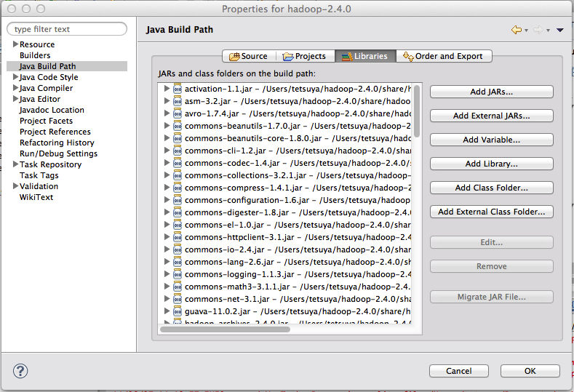Viewport: 574px width, 392px height.
Task: Click Add Class Folder... button
Action: click(x=491, y=188)
